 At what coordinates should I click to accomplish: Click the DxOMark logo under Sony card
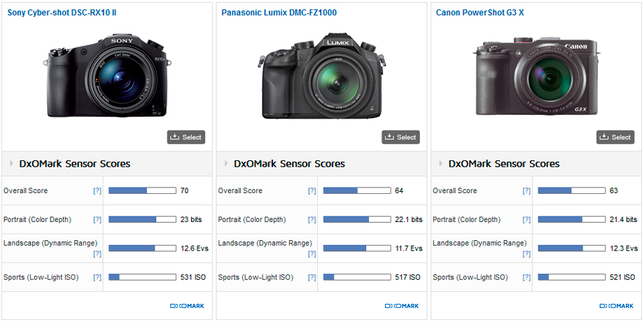point(187,306)
